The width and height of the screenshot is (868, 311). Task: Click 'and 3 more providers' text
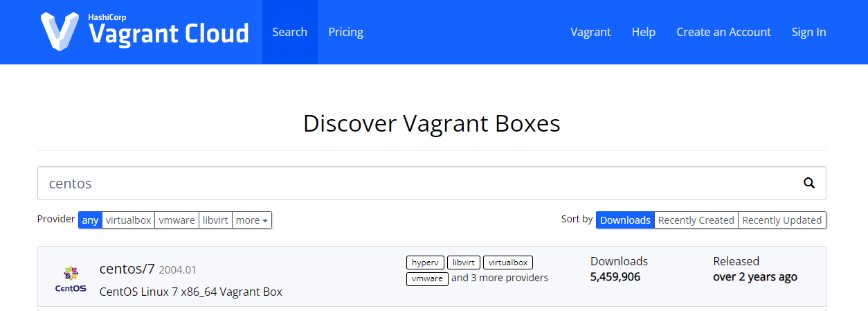(x=500, y=278)
